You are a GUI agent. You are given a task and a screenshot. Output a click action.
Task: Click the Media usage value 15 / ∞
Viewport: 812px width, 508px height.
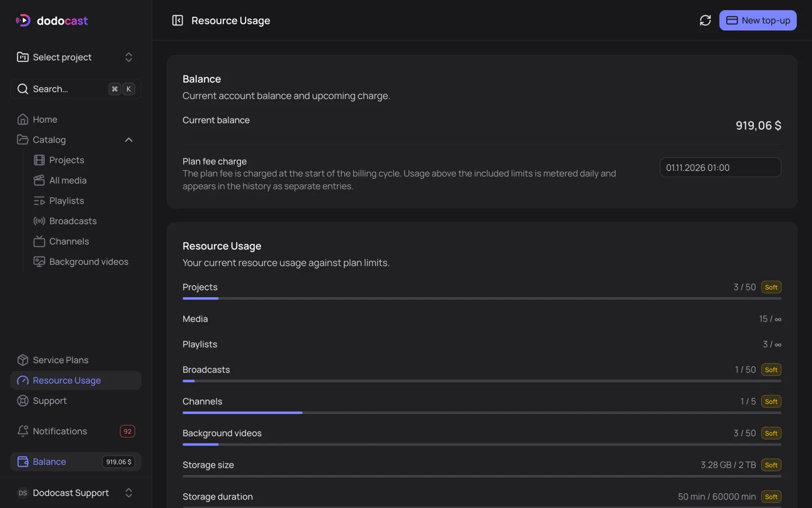click(770, 319)
